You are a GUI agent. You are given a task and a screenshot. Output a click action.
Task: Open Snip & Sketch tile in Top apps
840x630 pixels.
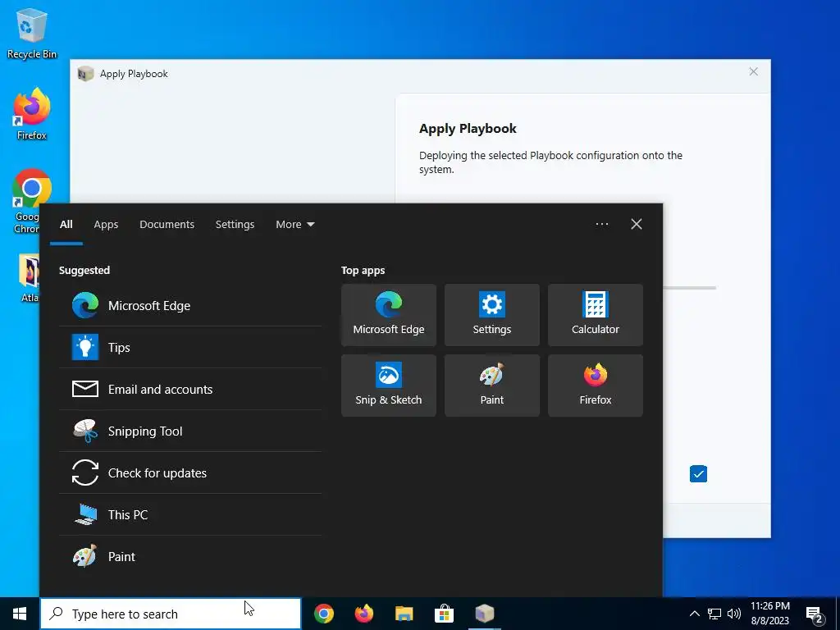(x=388, y=386)
